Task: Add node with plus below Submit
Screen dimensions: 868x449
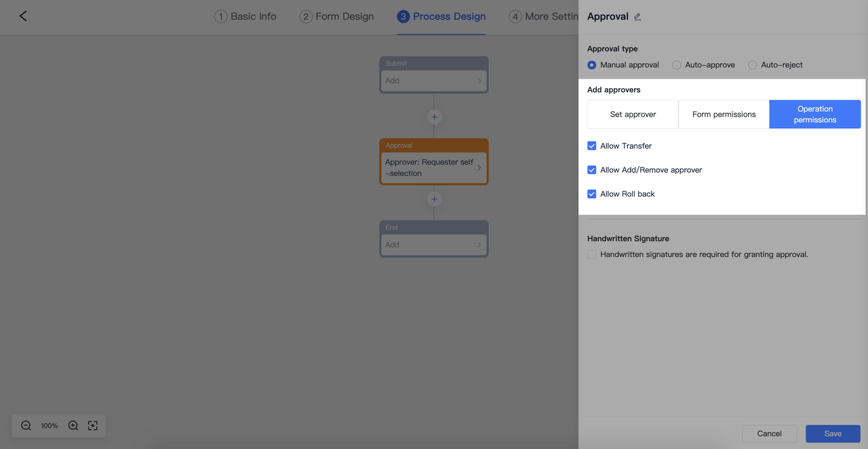Action: tap(434, 117)
